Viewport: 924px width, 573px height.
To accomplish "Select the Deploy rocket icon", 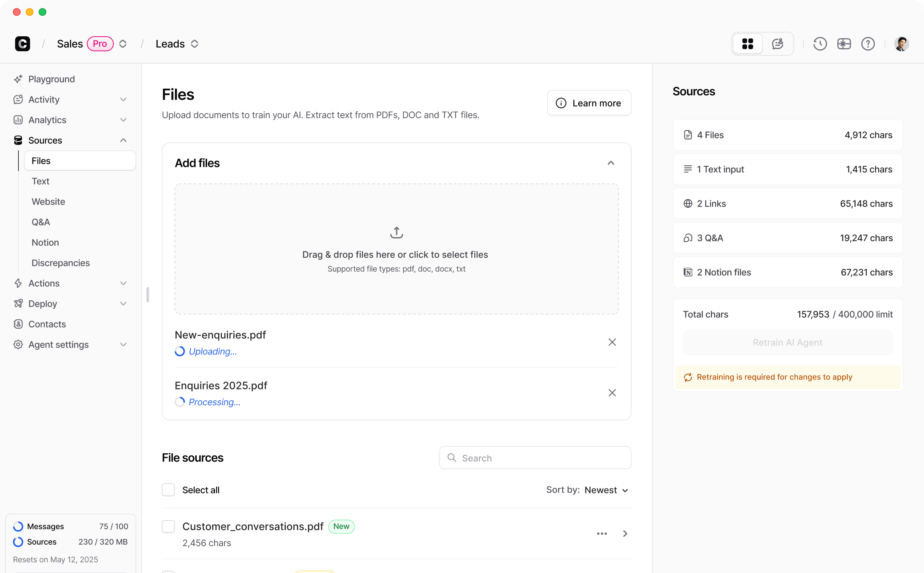I will pos(18,304).
